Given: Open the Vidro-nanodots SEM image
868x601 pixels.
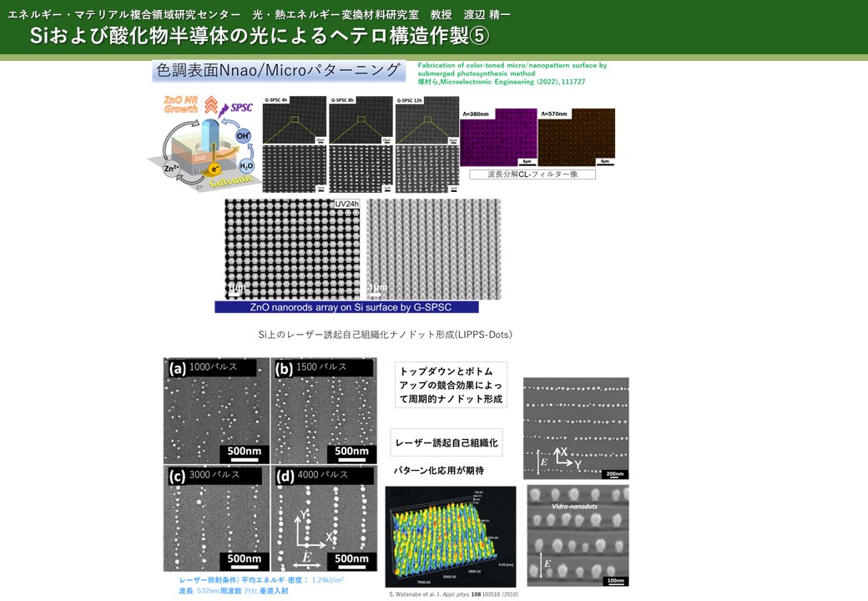Looking at the screenshot, I should [578, 536].
